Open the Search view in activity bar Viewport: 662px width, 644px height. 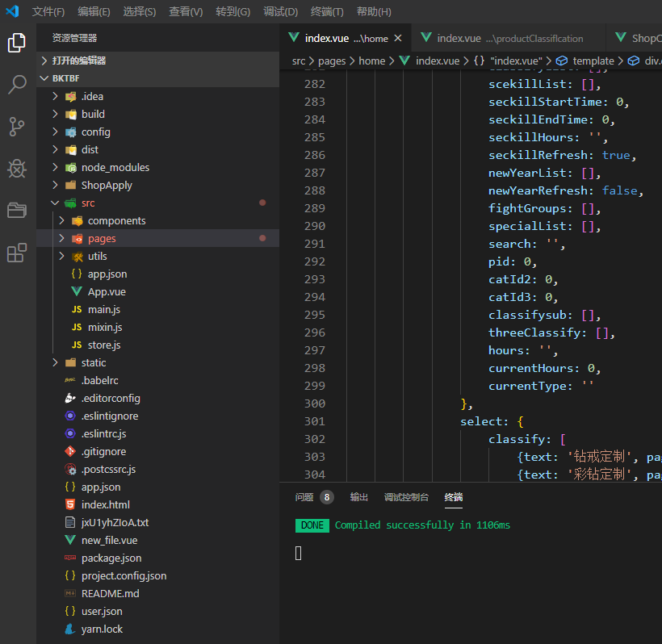coord(17,85)
